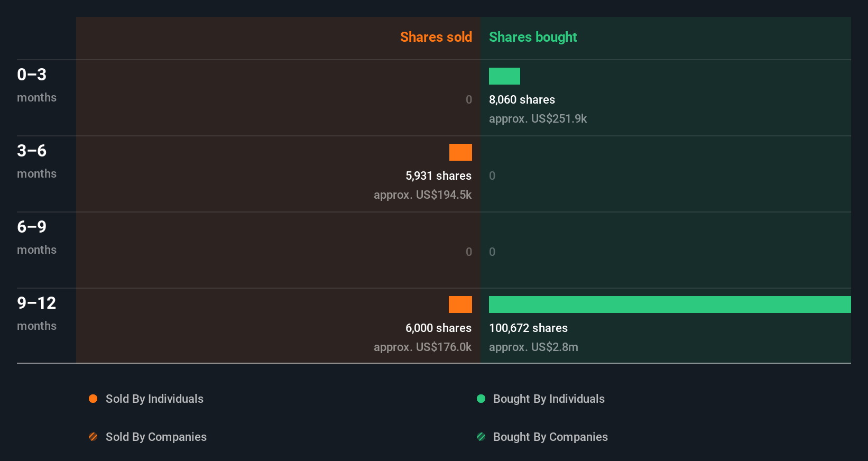Click the approx. US$2.8m amount
This screenshot has height=461, width=868.
pyautogui.click(x=533, y=347)
